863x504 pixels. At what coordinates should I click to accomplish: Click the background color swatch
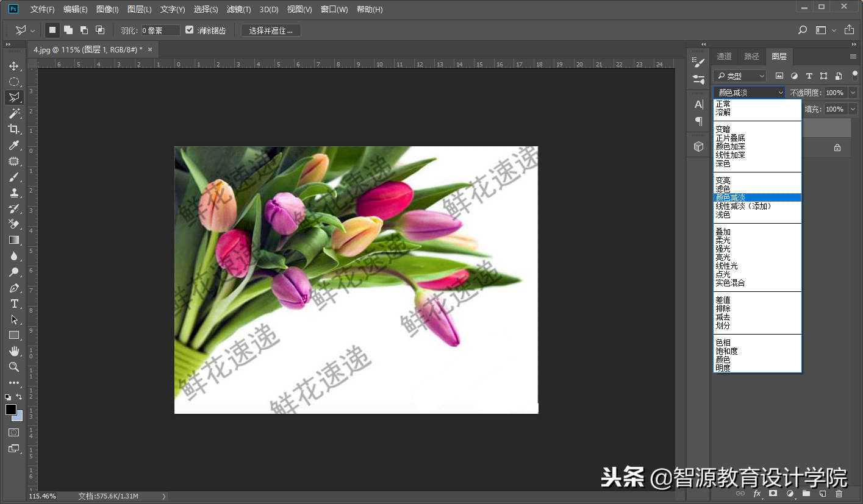20,416
